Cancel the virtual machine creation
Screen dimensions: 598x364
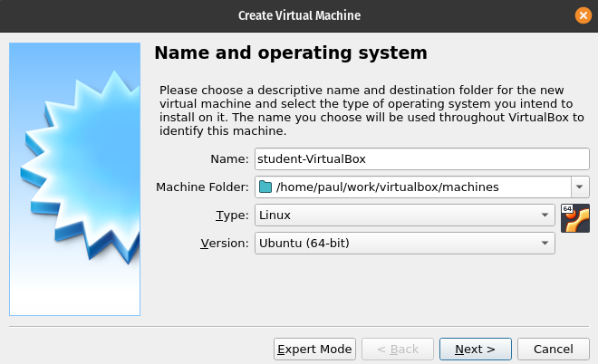pos(554,349)
